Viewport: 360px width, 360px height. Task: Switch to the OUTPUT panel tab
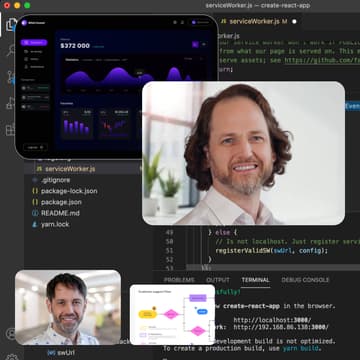pos(218,280)
